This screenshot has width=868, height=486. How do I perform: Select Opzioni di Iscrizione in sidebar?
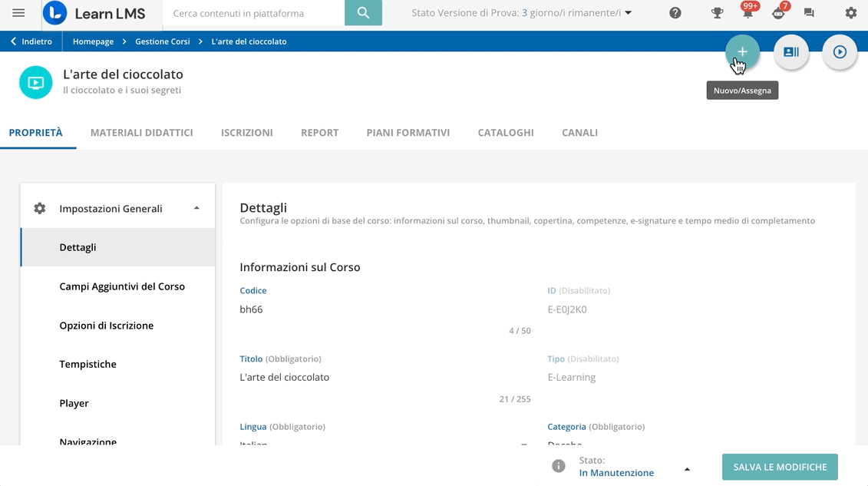pos(106,326)
